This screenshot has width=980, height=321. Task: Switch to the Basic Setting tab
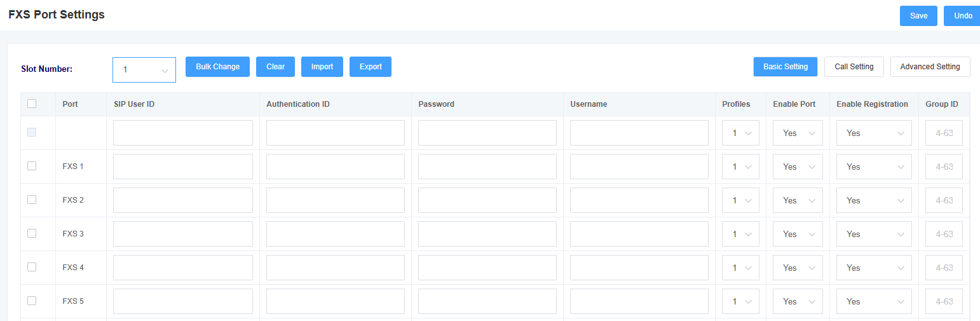coord(786,67)
